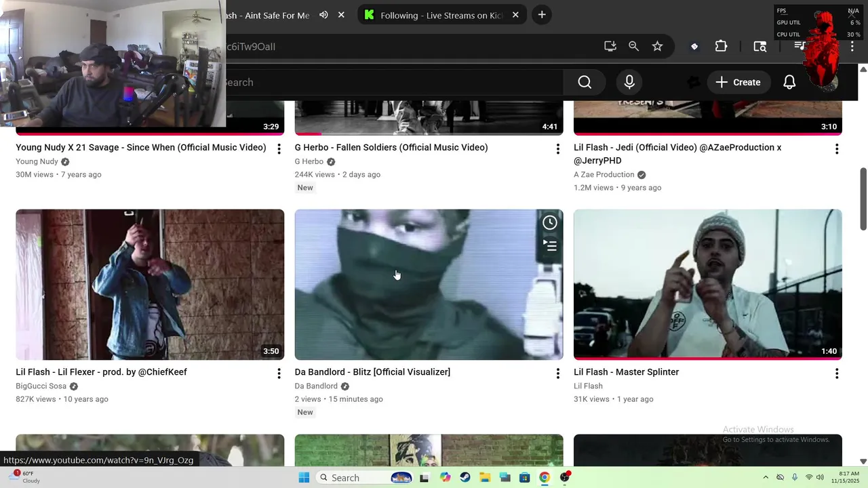This screenshot has width=868, height=488.
Task: Open a new browser tab
Action: click(x=541, y=15)
